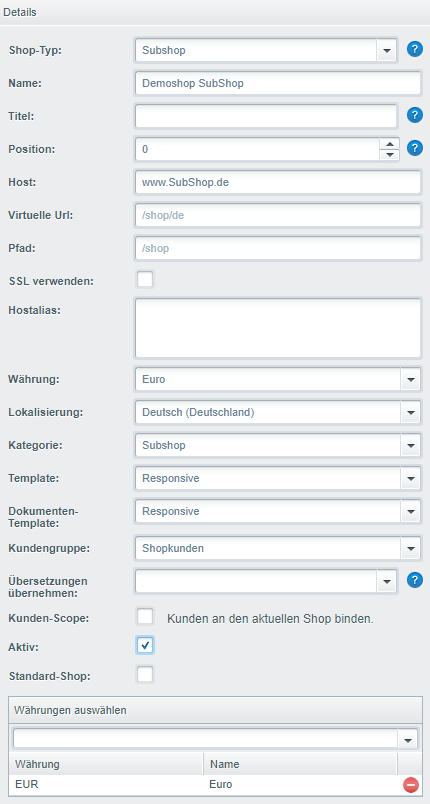Click inside the Hostalias text area
Image resolution: width=430 pixels, height=804 pixels.
pyautogui.click(x=278, y=328)
